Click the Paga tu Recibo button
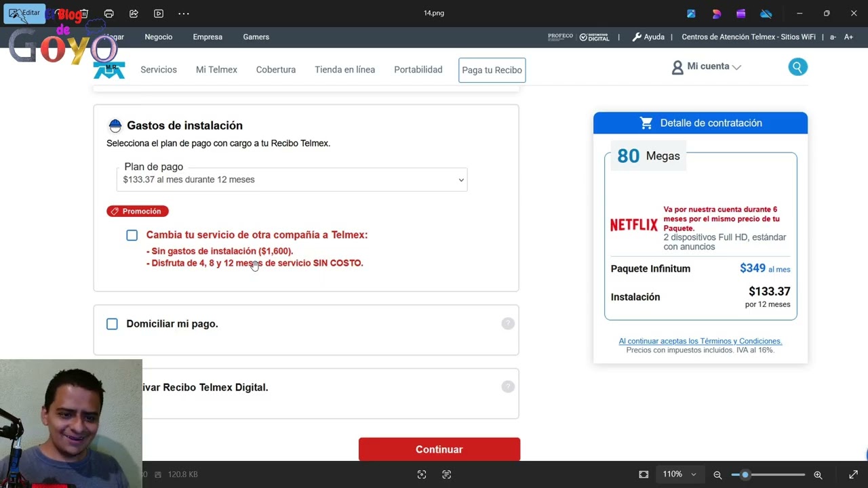Image resolution: width=868 pixels, height=488 pixels. 492,70
